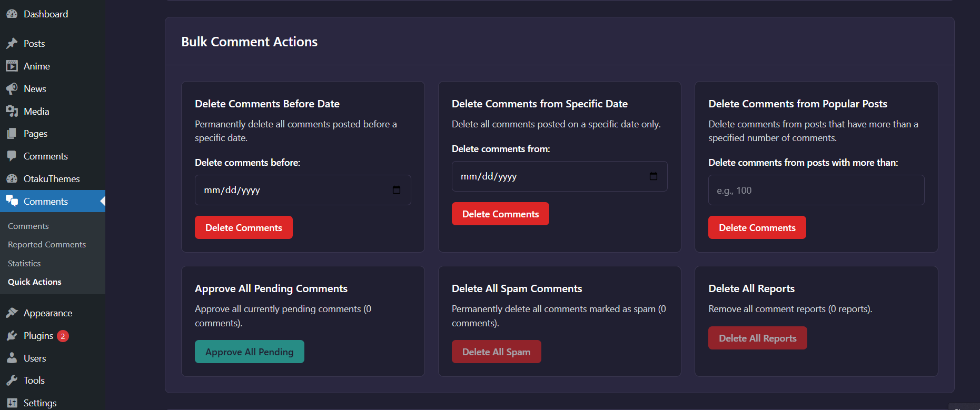Image resolution: width=980 pixels, height=410 pixels.
Task: Click the Anime film icon
Action: [x=12, y=66]
